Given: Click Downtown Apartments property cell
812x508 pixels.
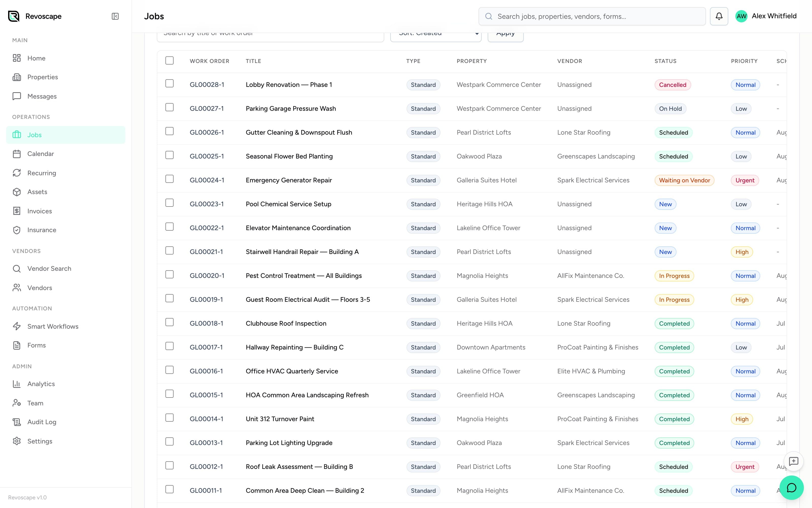Looking at the screenshot, I should click(x=491, y=347).
